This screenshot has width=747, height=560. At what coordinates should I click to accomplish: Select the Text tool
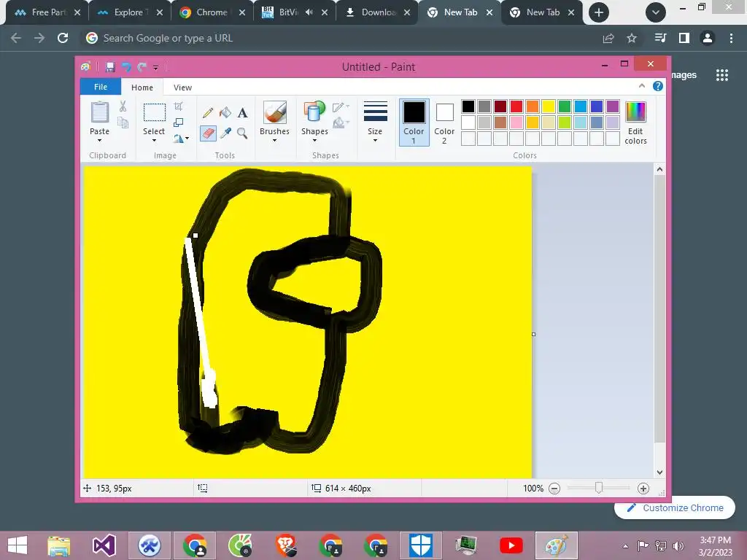coord(242,113)
